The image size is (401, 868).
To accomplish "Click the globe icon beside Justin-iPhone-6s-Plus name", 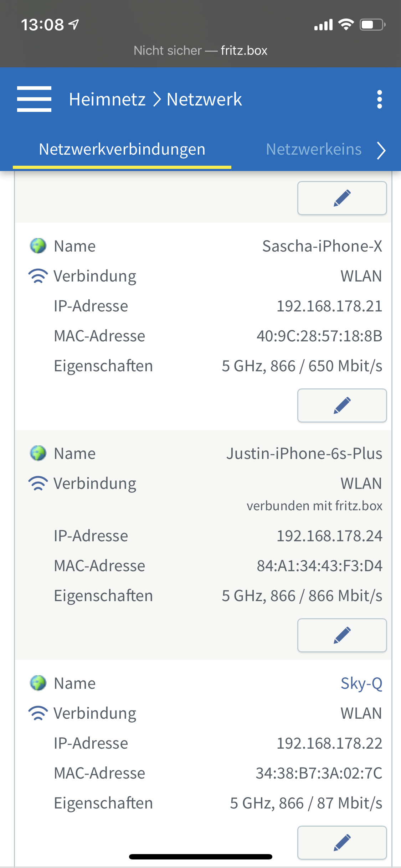I will click(x=38, y=453).
